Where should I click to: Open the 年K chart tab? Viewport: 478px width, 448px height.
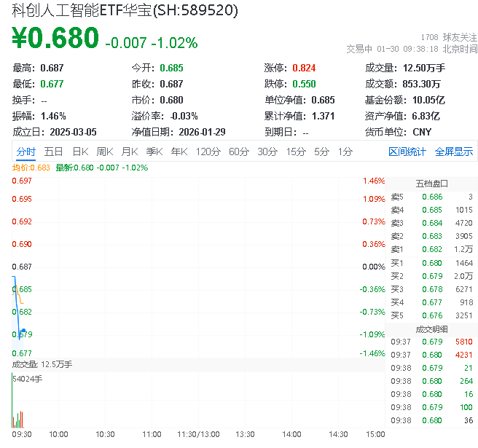(x=179, y=152)
